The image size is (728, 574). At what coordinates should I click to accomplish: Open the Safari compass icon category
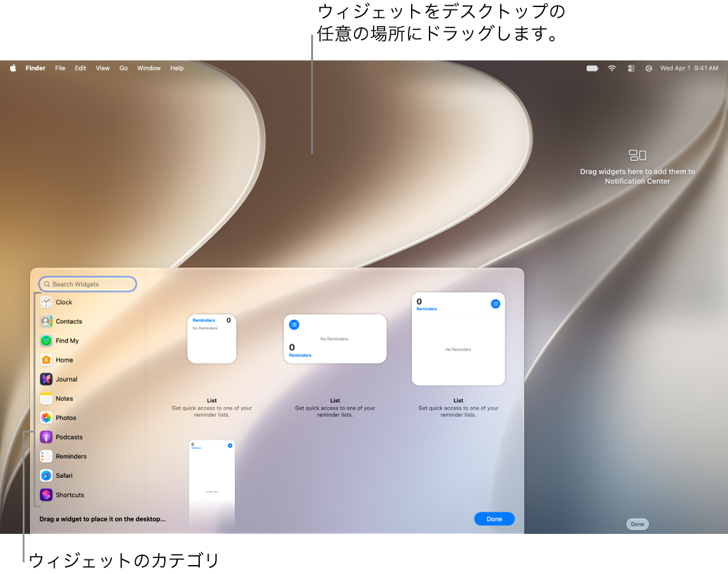point(46,475)
